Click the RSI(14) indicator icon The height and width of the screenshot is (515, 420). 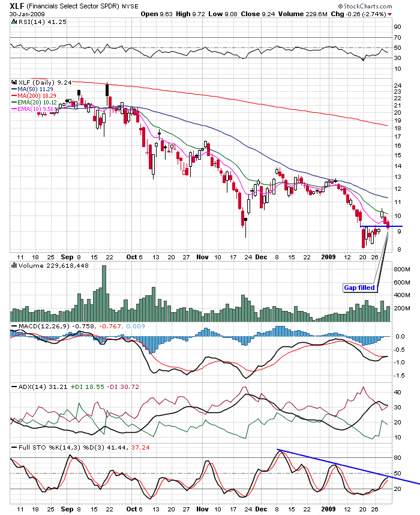14,22
